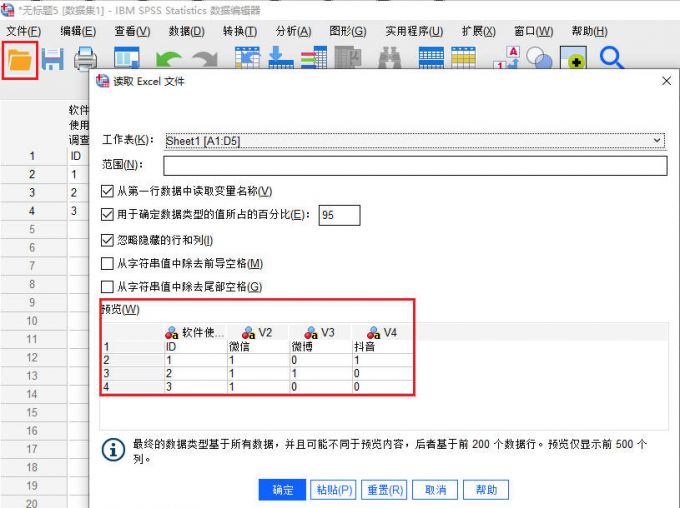Confirm import with the 确定 button
Viewport: 680px width, 508px height.
[x=282, y=490]
